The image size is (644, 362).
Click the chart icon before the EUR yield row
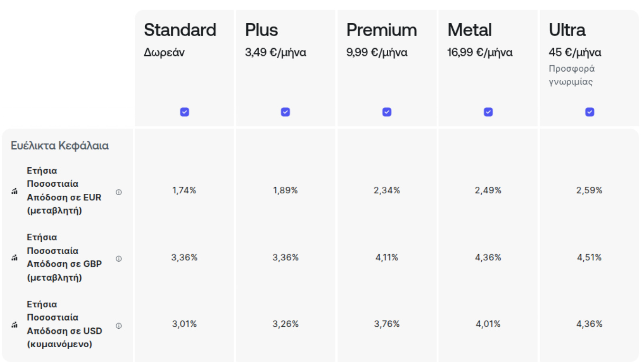point(14,191)
